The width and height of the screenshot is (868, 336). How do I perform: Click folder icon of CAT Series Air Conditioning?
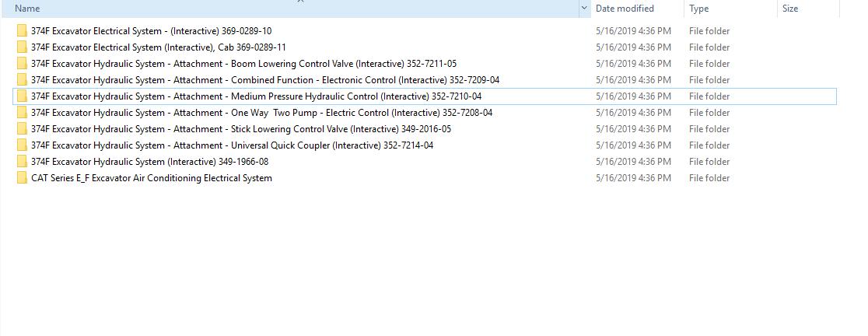[22, 177]
